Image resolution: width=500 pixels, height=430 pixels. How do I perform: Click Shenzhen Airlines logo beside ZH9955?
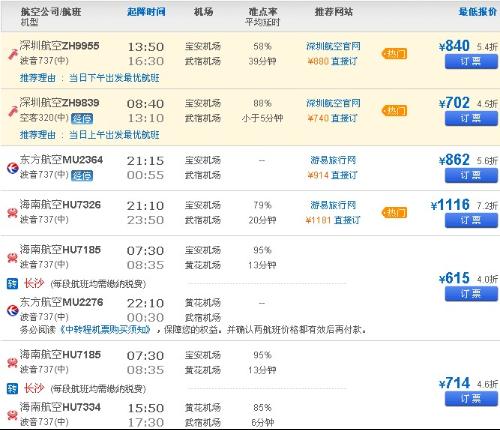pyautogui.click(x=13, y=54)
